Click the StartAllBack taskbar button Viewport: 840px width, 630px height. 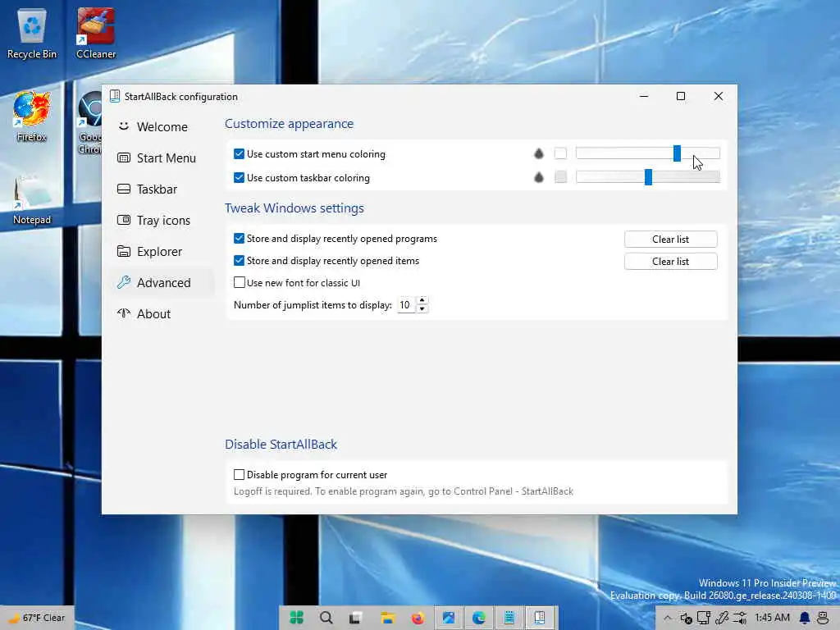pyautogui.click(x=540, y=618)
